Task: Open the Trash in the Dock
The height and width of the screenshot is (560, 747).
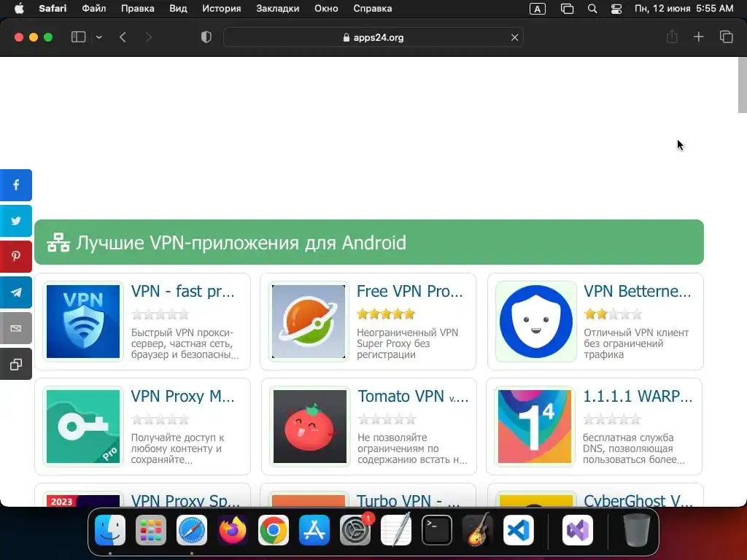Action: click(637, 530)
